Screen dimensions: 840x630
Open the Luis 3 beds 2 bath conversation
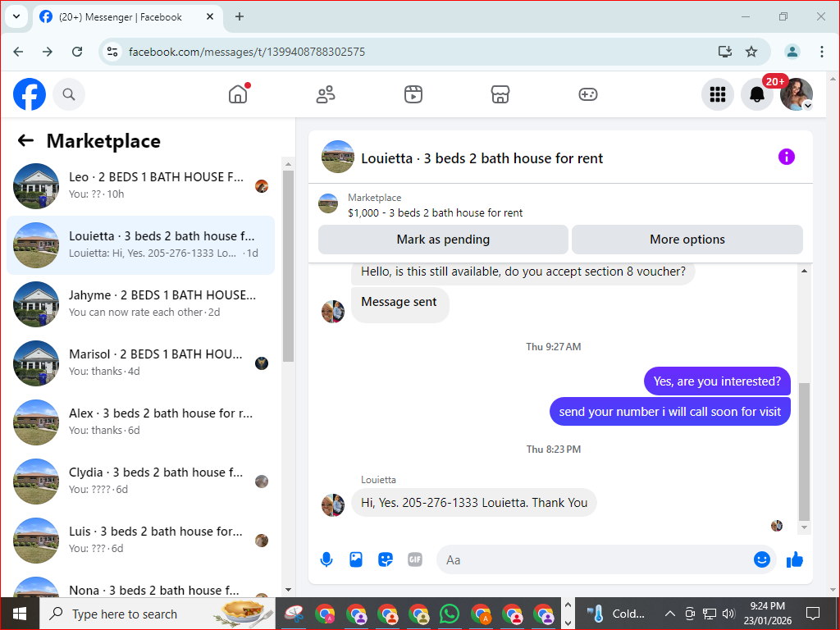141,540
